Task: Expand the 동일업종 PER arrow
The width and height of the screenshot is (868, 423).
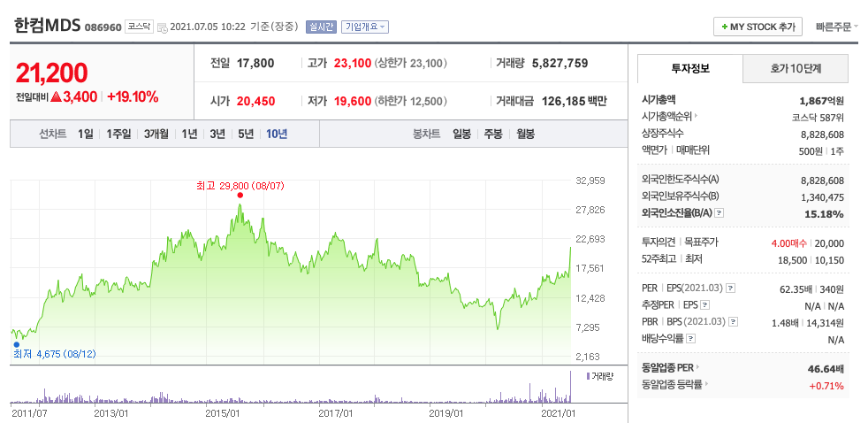Action: [x=698, y=367]
